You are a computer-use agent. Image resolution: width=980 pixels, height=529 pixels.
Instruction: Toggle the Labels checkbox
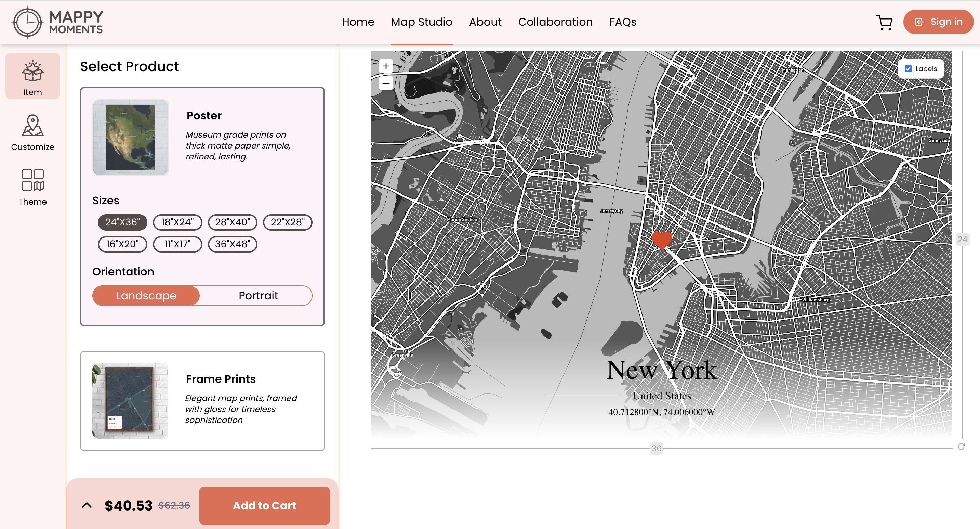[x=908, y=69]
